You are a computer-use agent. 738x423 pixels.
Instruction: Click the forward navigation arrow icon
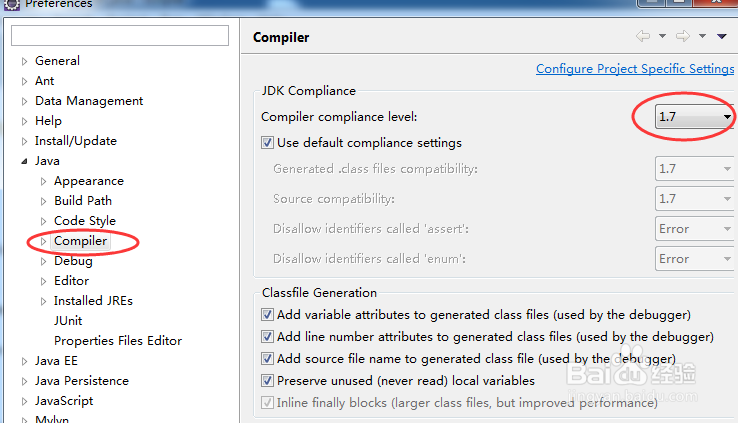click(x=682, y=37)
